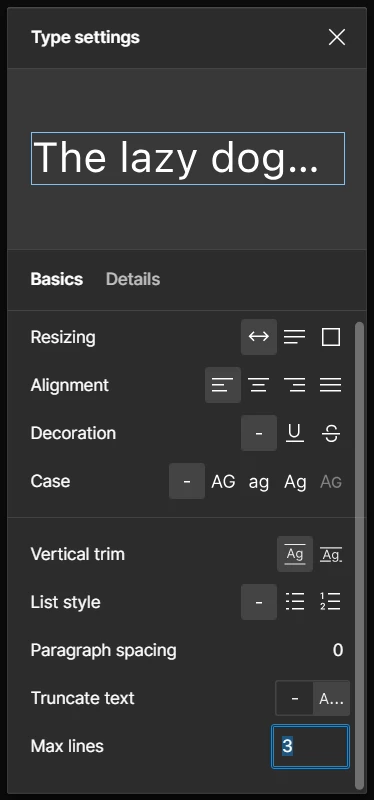Image resolution: width=374 pixels, height=800 pixels.
Task: Apply strikethrough decoration
Action: (331, 433)
